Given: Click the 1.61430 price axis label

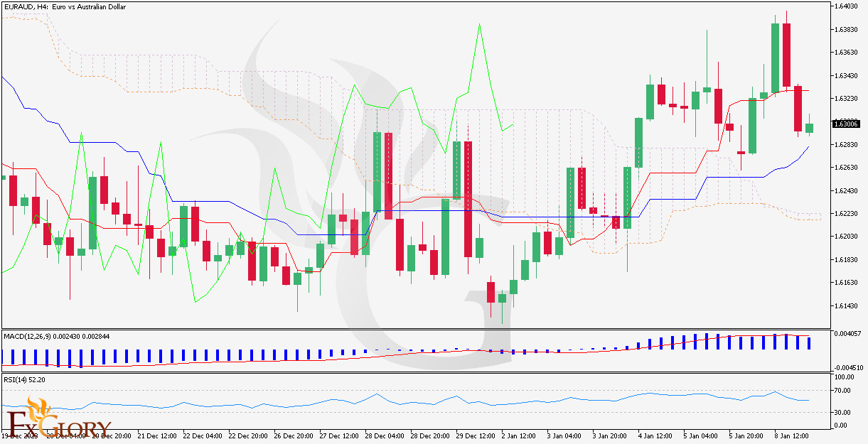Looking at the screenshot, I should (847, 306).
